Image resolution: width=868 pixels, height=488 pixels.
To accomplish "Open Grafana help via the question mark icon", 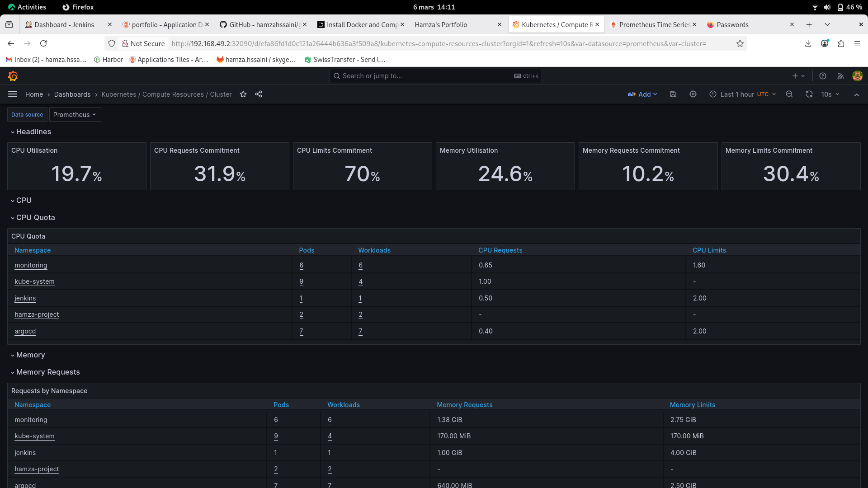I will [823, 76].
